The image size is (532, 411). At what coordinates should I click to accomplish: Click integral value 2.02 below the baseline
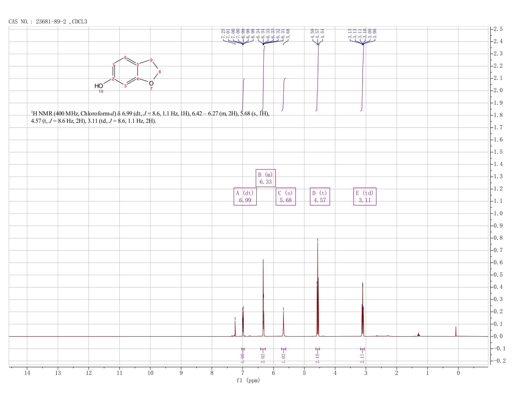[263, 358]
